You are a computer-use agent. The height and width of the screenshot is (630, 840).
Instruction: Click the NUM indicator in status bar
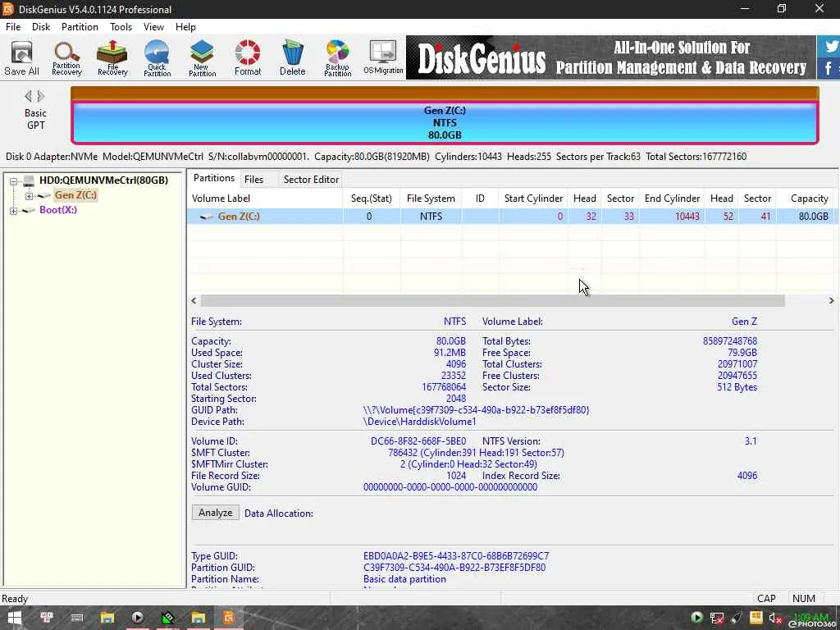coord(804,598)
